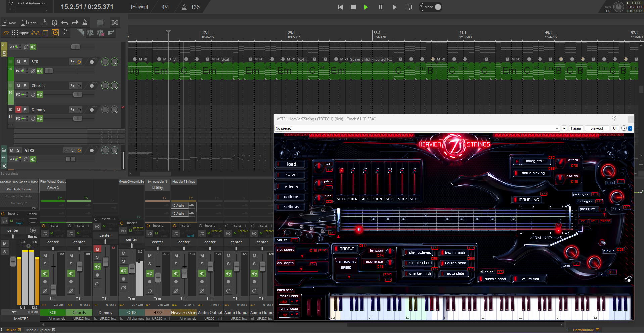Click the plugin UI button
The width and height of the screenshot is (644, 333).
[615, 128]
